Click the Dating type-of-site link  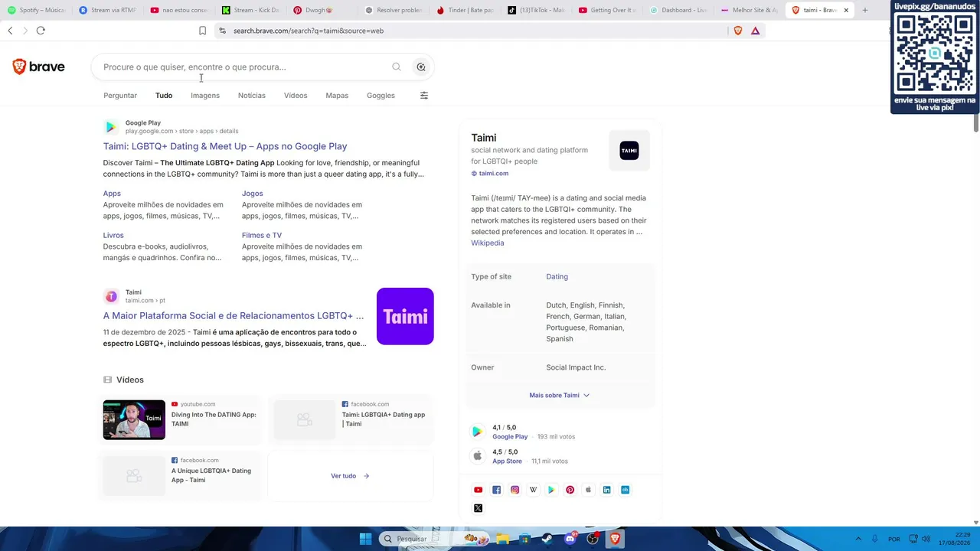557,277
